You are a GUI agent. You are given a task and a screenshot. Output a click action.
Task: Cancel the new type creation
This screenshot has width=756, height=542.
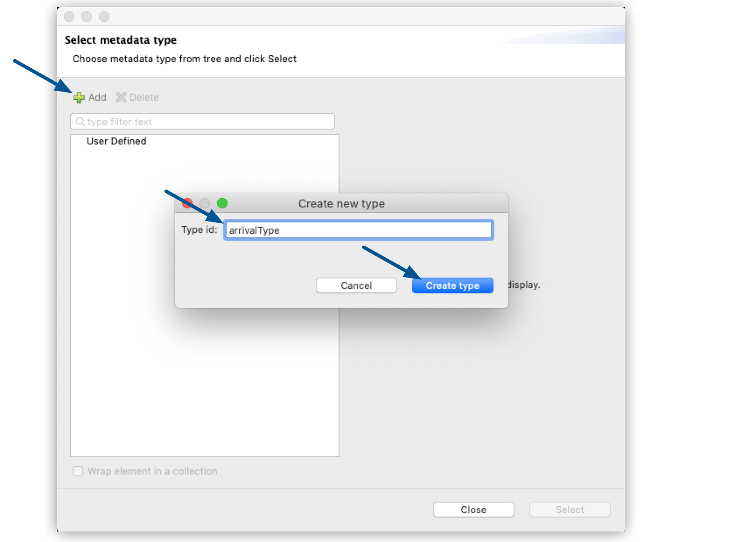click(x=356, y=285)
